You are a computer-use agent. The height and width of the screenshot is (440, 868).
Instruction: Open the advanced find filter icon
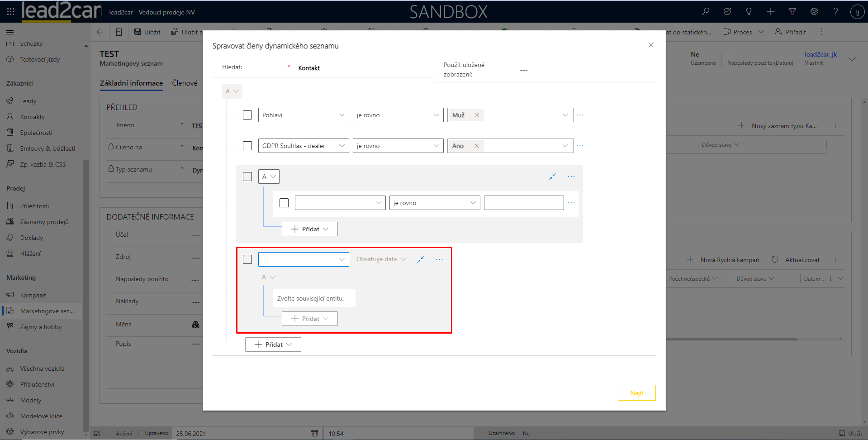click(x=792, y=12)
